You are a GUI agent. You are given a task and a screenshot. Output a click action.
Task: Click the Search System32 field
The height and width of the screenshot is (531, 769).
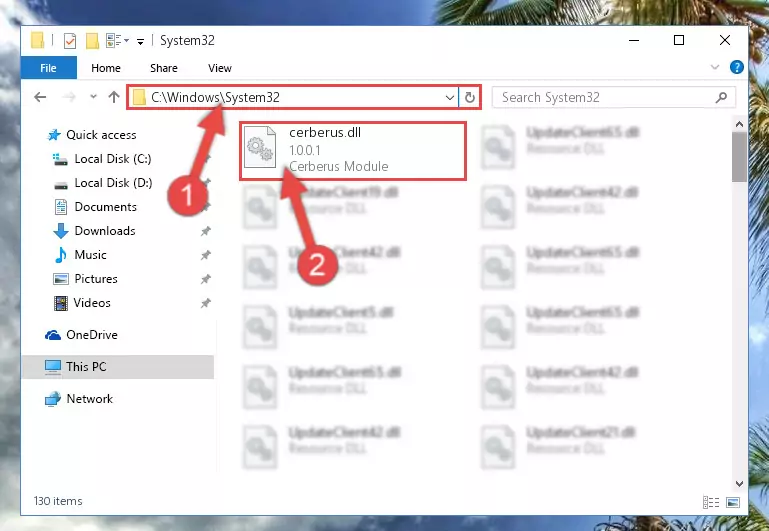click(614, 97)
